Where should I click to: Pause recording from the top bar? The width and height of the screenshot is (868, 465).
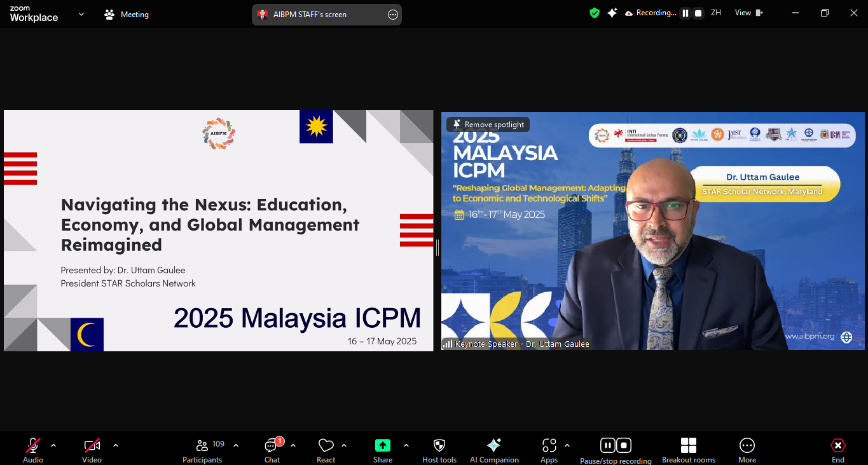(685, 13)
